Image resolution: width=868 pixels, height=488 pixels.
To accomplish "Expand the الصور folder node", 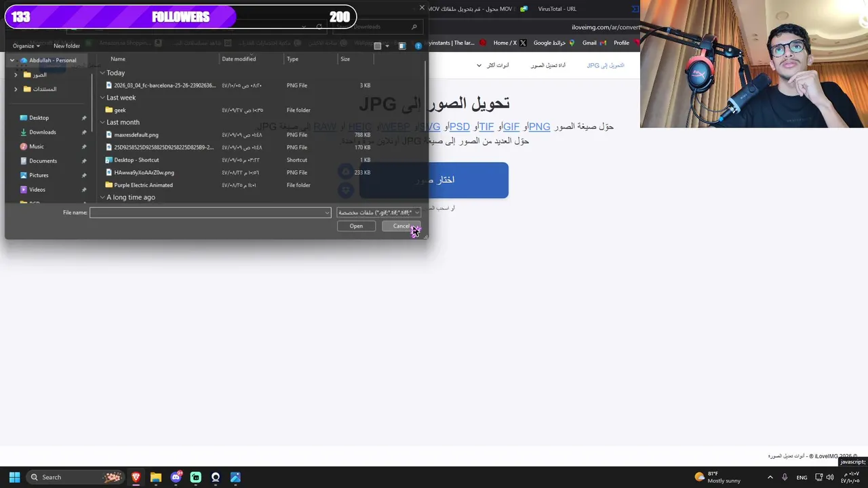I will (x=16, y=75).
